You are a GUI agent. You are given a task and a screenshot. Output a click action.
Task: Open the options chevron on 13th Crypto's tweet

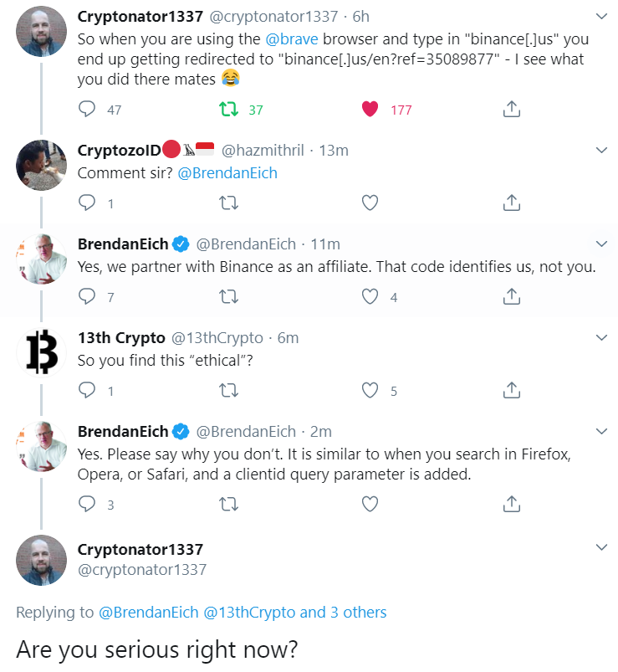pos(601,338)
